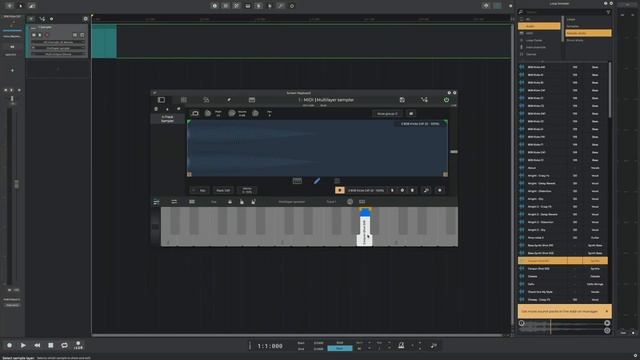Select the grid icon below the waveform
640x360 pixels.
[x=337, y=181]
